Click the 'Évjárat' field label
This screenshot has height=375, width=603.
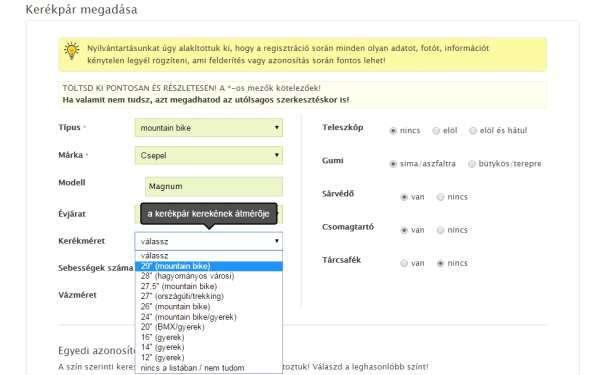72,214
